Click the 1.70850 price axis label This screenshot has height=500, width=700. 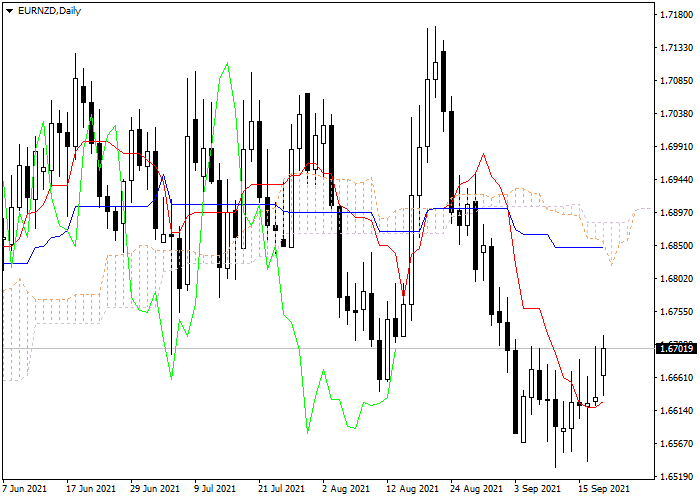coord(676,81)
